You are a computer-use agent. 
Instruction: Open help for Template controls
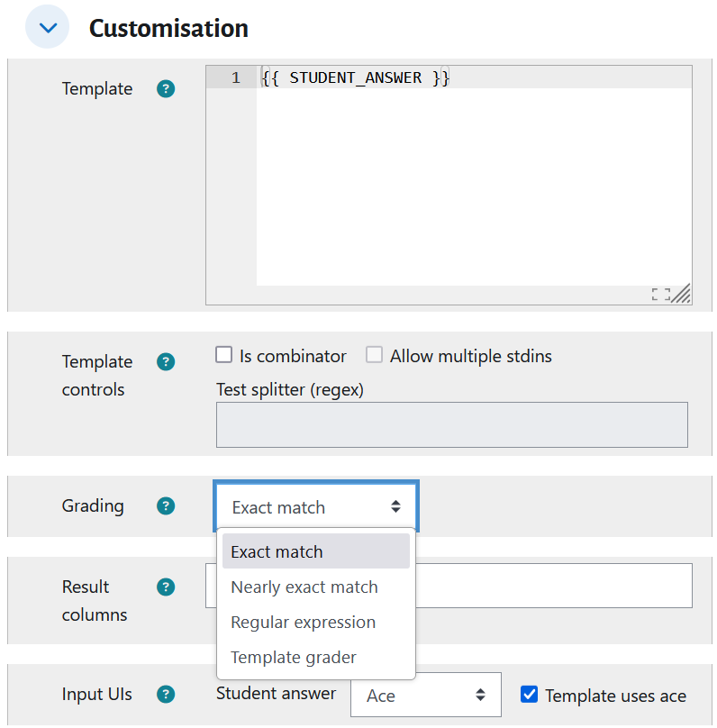pos(166,361)
